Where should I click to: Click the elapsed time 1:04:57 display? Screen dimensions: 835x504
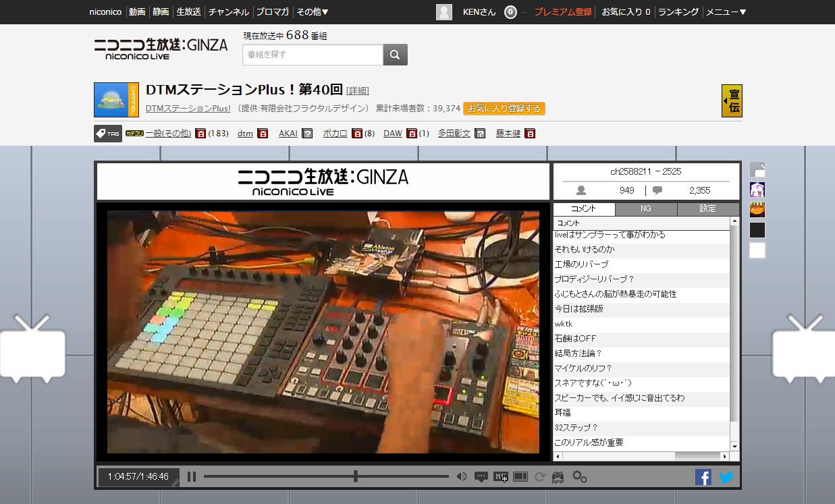tap(122, 477)
